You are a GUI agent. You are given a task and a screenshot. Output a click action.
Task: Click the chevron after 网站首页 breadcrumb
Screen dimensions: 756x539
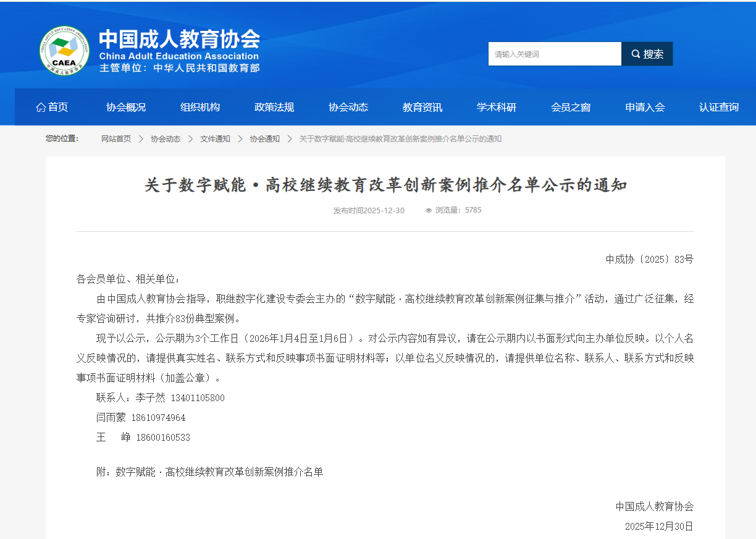click(141, 139)
